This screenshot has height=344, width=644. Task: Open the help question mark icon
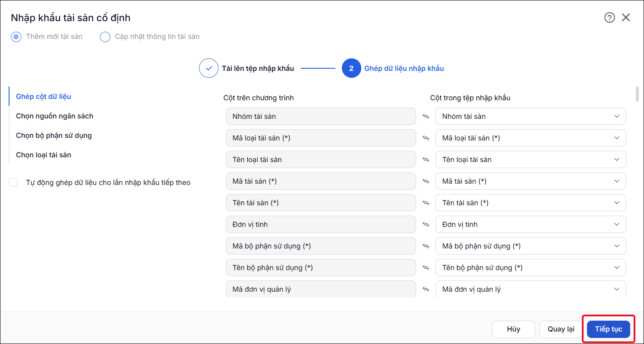point(609,18)
